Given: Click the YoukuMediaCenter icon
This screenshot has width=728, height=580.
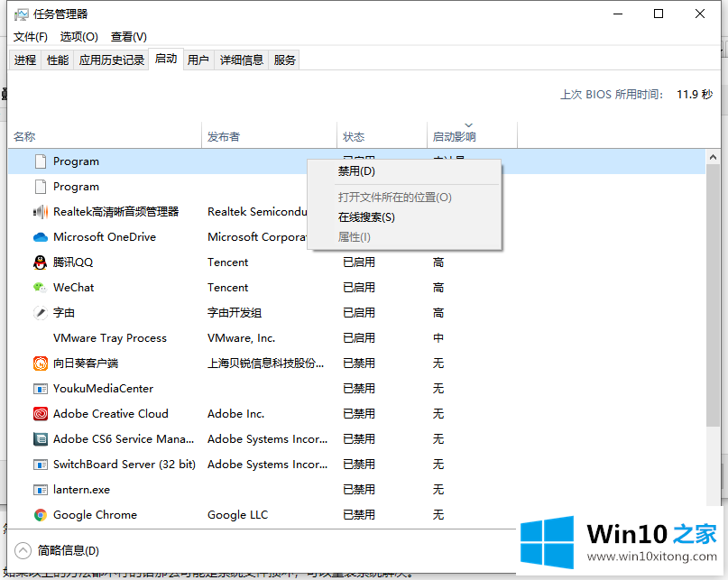Looking at the screenshot, I should pos(41,389).
